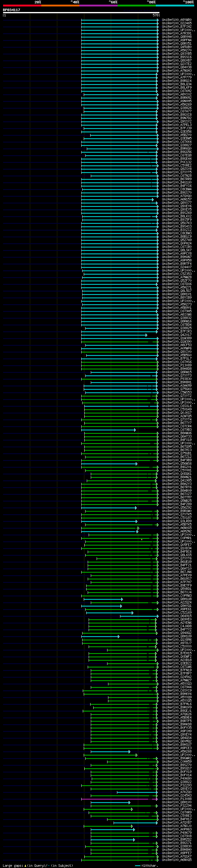Image resolution: width=197 pixels, height=868 pixels.
Task: Click the cyan alignment bar for UniRef100_A9YWR0
Action: click(120, 20)
